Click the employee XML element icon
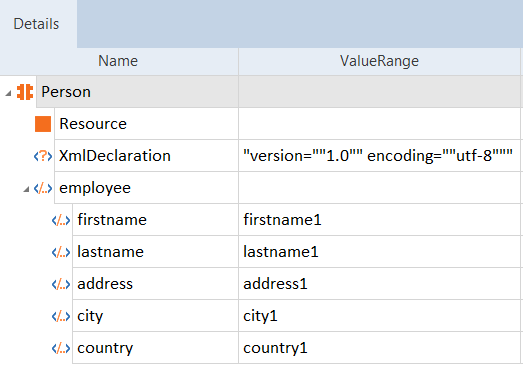523x365 pixels. pyautogui.click(x=43, y=188)
